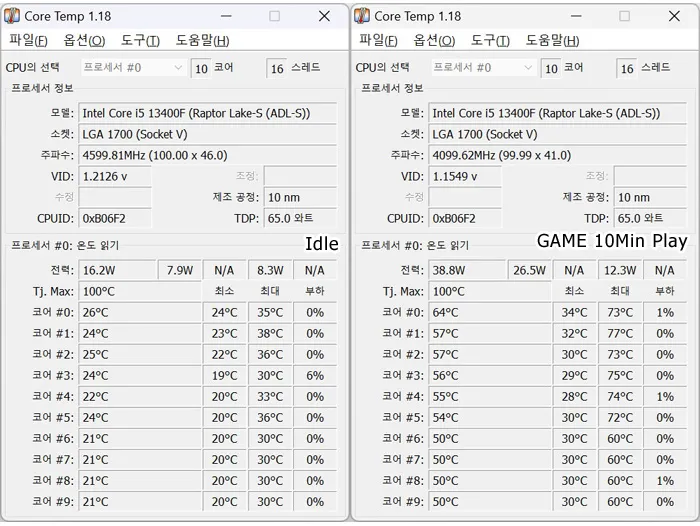The width and height of the screenshot is (700, 526).
Task: Minimize the right Core Temp window
Action: 576,17
